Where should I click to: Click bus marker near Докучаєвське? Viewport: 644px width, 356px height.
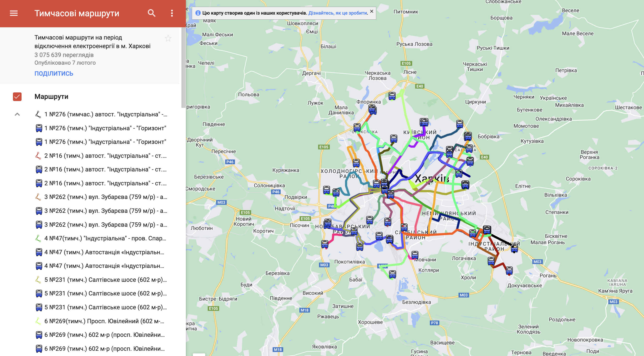509,270
